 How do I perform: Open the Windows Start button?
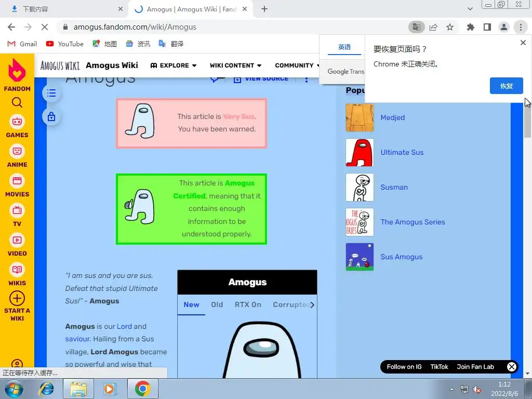[x=14, y=389]
